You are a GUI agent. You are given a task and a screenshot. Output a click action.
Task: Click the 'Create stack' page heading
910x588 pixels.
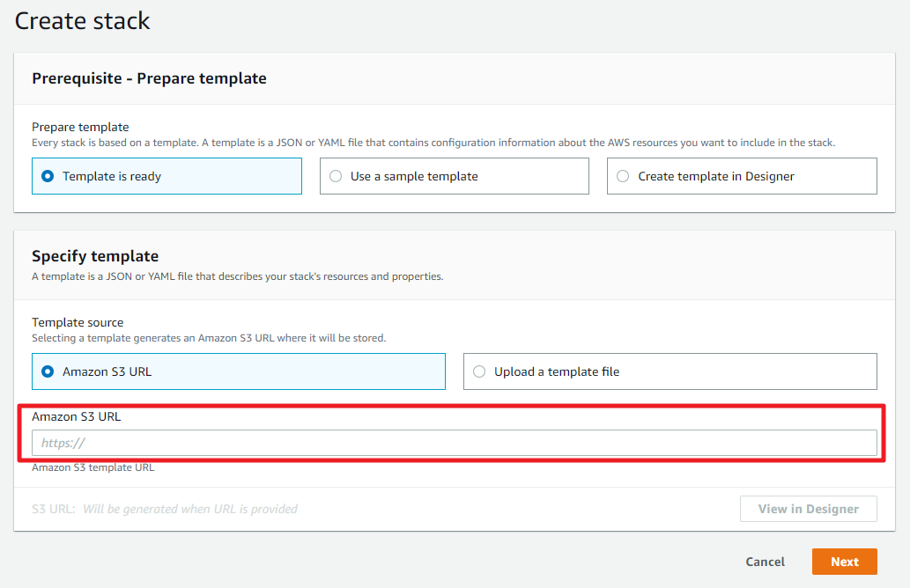coord(83,21)
